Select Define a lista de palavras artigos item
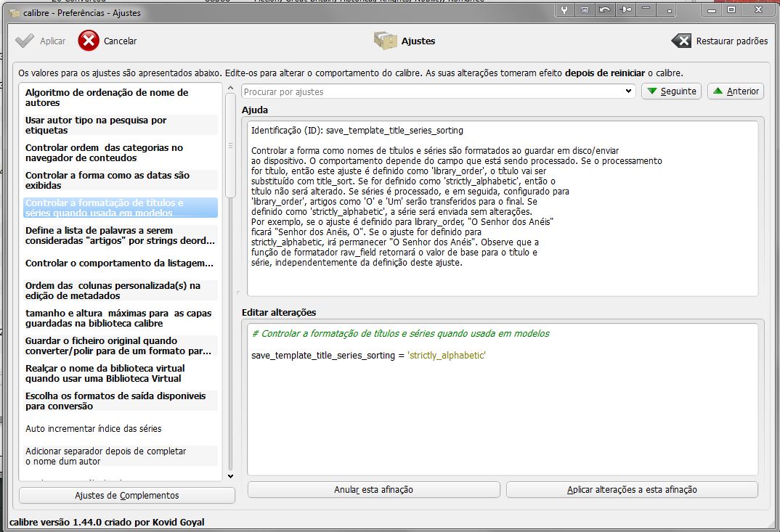 click(121, 236)
